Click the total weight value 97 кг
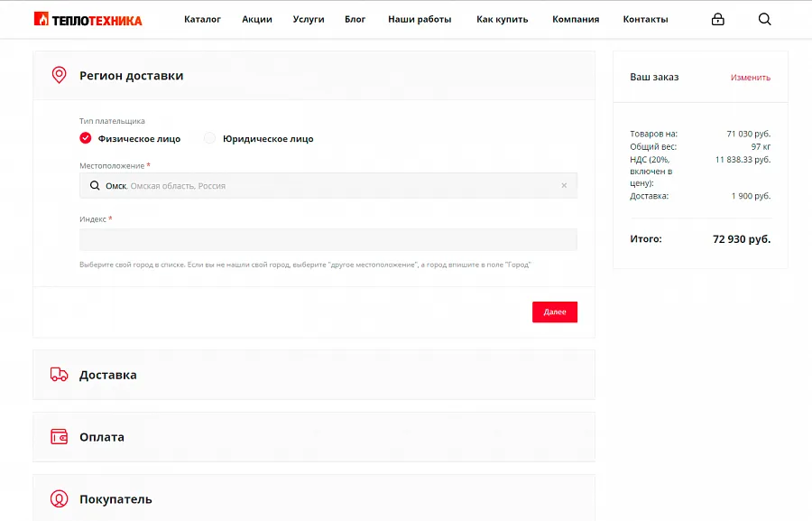812x521 pixels. click(761, 146)
